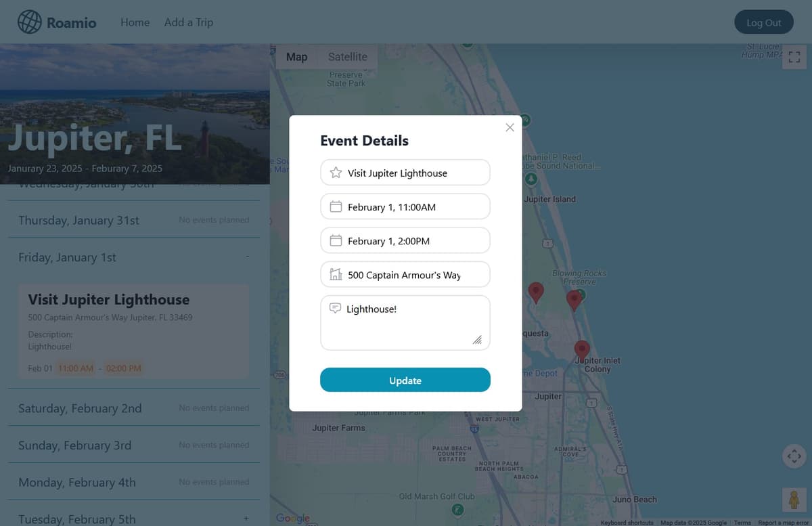Click the Street View pegman icon
812x526 pixels.
[794, 500]
